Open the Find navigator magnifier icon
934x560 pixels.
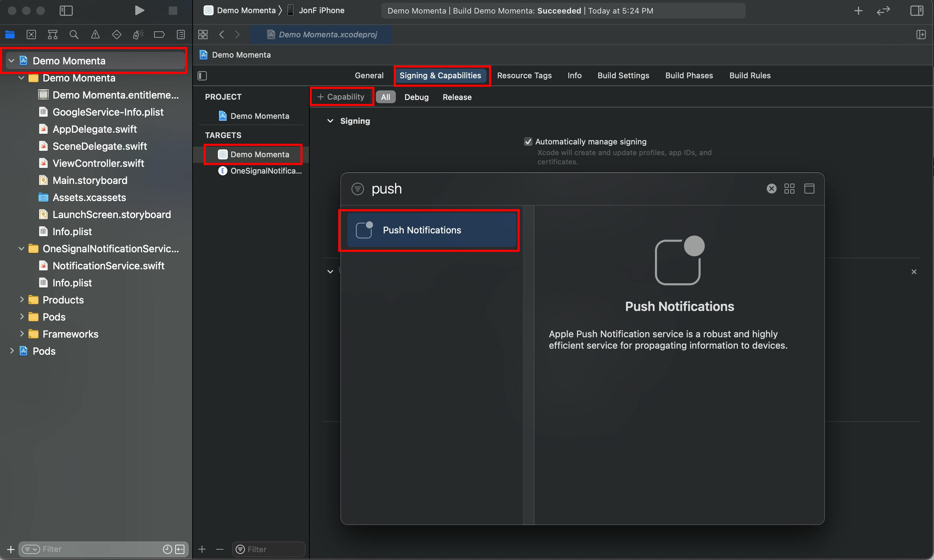tap(74, 35)
